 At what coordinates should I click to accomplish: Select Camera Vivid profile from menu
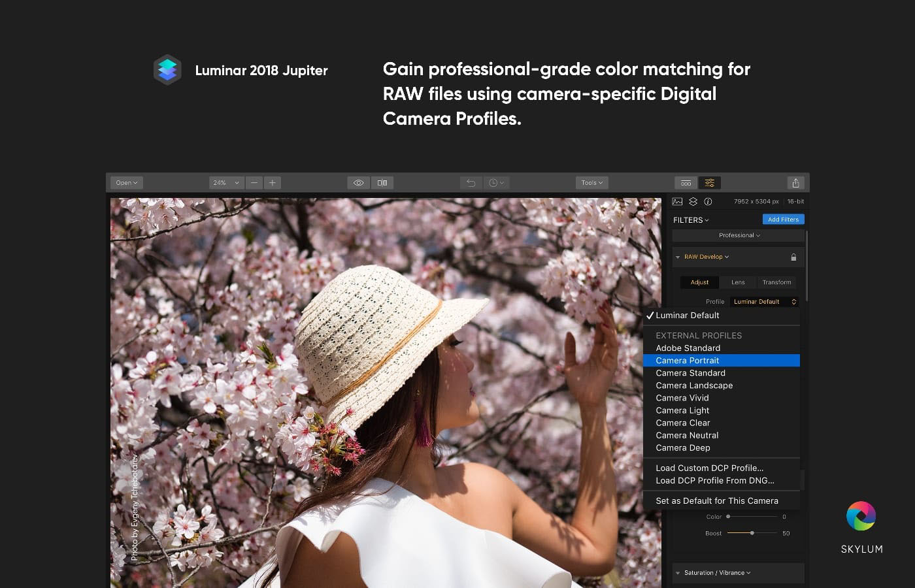[x=682, y=398]
